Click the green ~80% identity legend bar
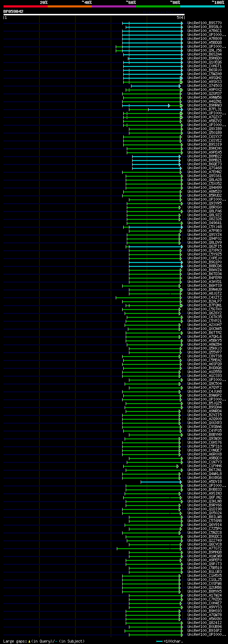This screenshot has width=228, height=644. 158,6
